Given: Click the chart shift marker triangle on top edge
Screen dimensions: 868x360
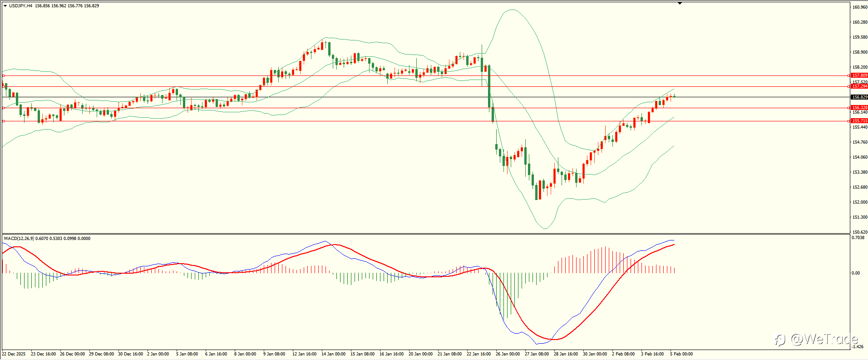Looking at the screenshot, I should click(680, 3).
